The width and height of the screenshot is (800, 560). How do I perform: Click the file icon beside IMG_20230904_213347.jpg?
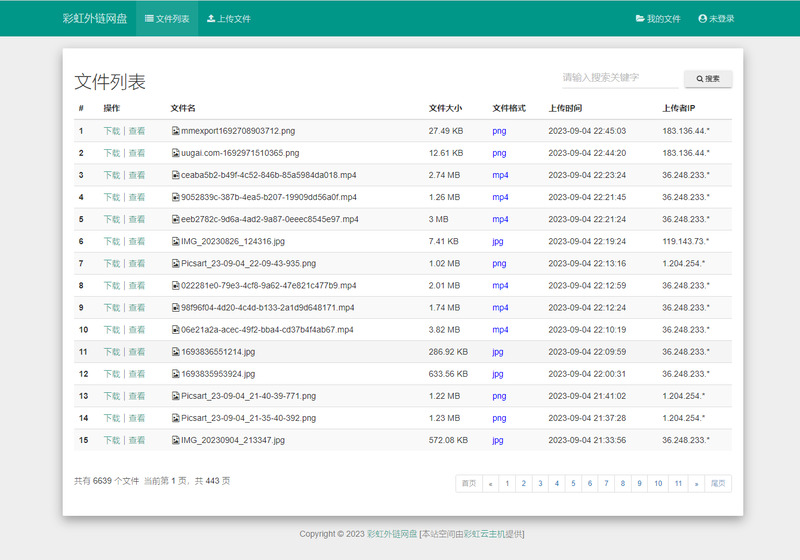click(175, 440)
